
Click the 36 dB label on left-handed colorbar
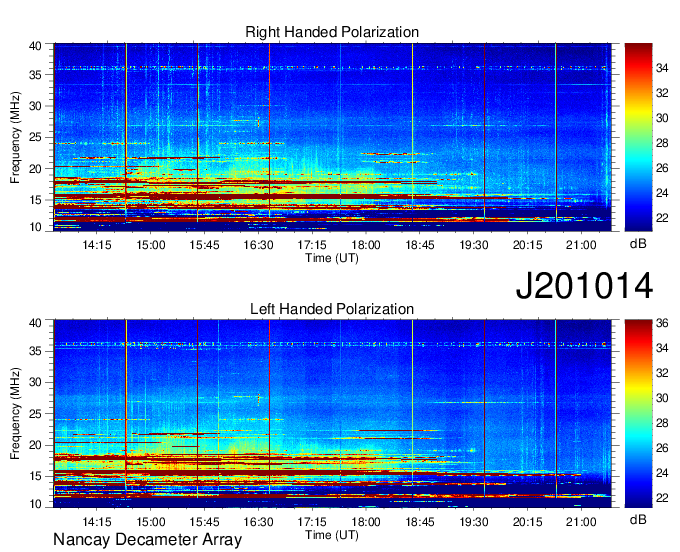(662, 323)
